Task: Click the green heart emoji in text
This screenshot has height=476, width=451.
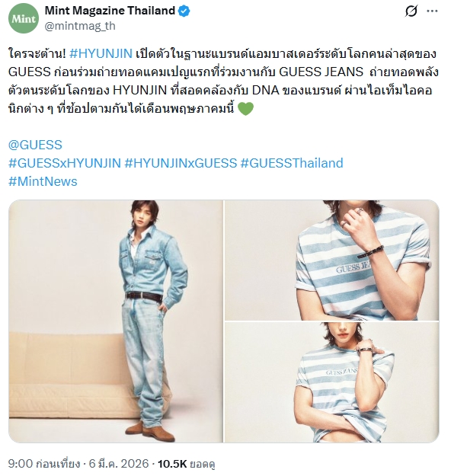Action: pos(245,109)
